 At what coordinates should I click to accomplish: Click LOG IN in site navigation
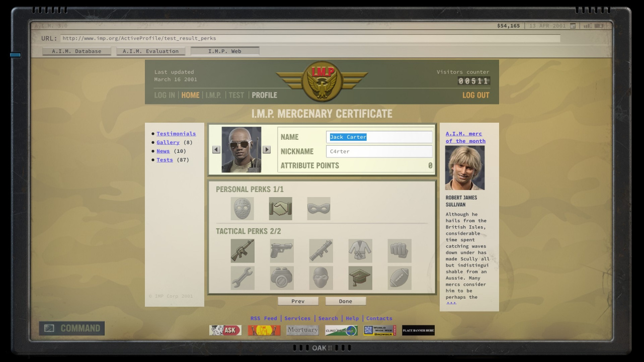pyautogui.click(x=165, y=95)
